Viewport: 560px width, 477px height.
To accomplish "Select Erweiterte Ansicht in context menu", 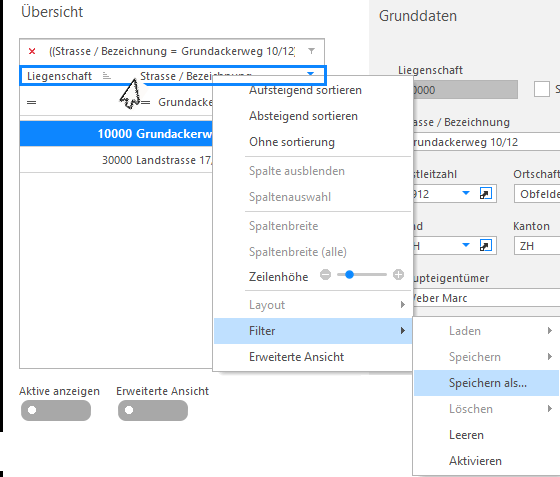I will click(x=312, y=357).
